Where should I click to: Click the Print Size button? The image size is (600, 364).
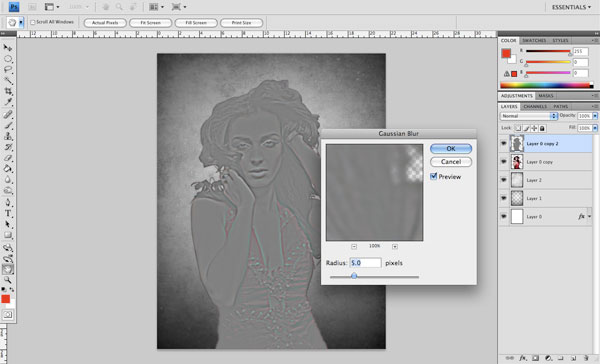[241, 23]
